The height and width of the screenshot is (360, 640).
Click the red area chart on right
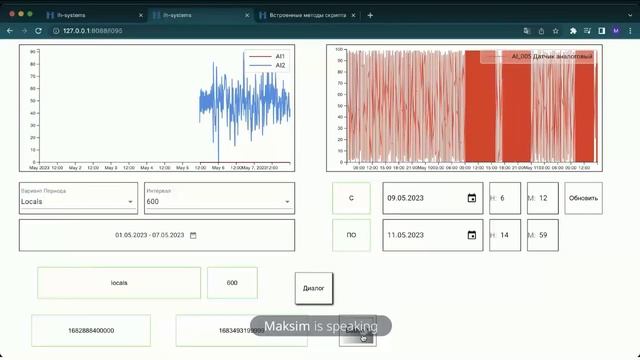coord(471,106)
